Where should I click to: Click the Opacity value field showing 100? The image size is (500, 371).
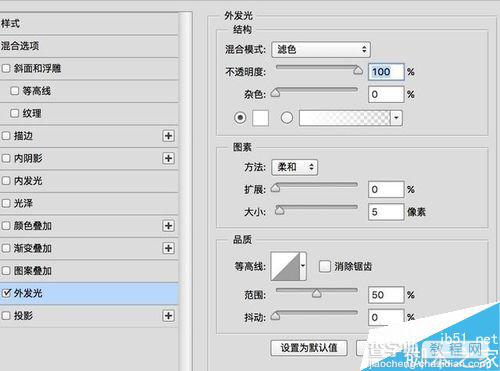(386, 72)
